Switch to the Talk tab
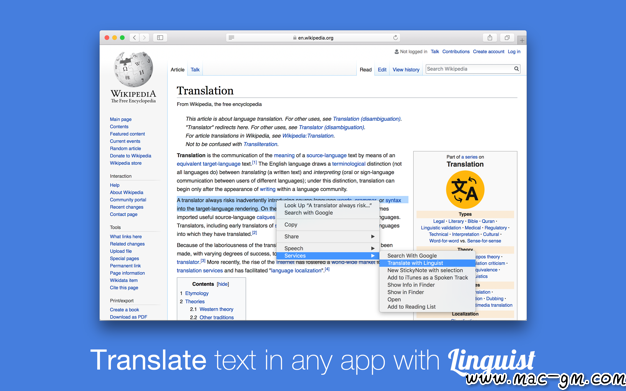Screen dimensions: 626x391 (x=195, y=69)
